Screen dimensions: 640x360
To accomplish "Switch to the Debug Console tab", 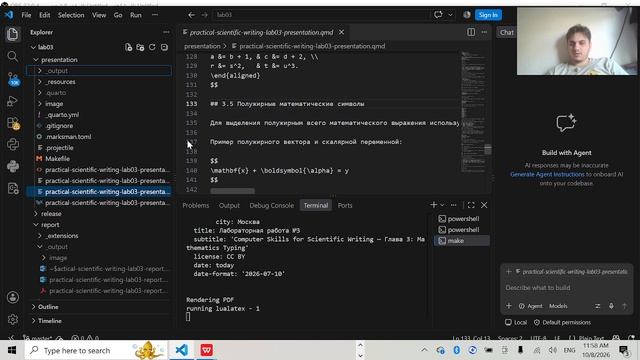I will click(271, 205).
